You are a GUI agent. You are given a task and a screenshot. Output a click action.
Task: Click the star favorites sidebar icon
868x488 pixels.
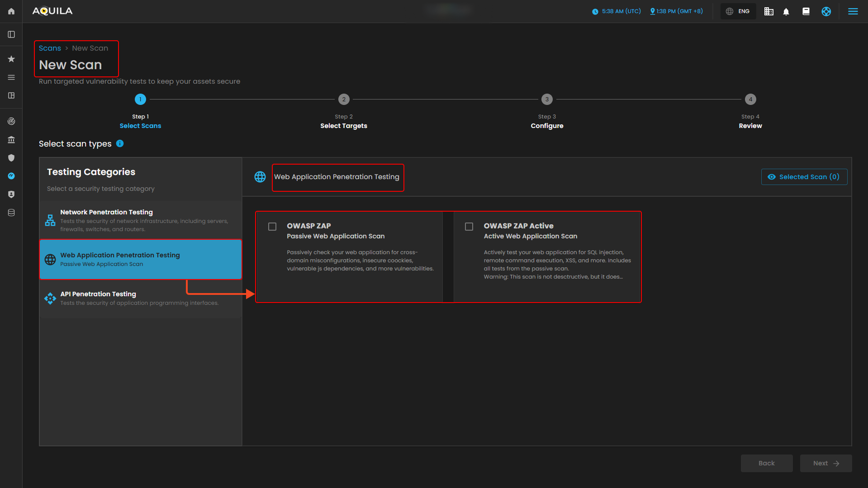11,59
